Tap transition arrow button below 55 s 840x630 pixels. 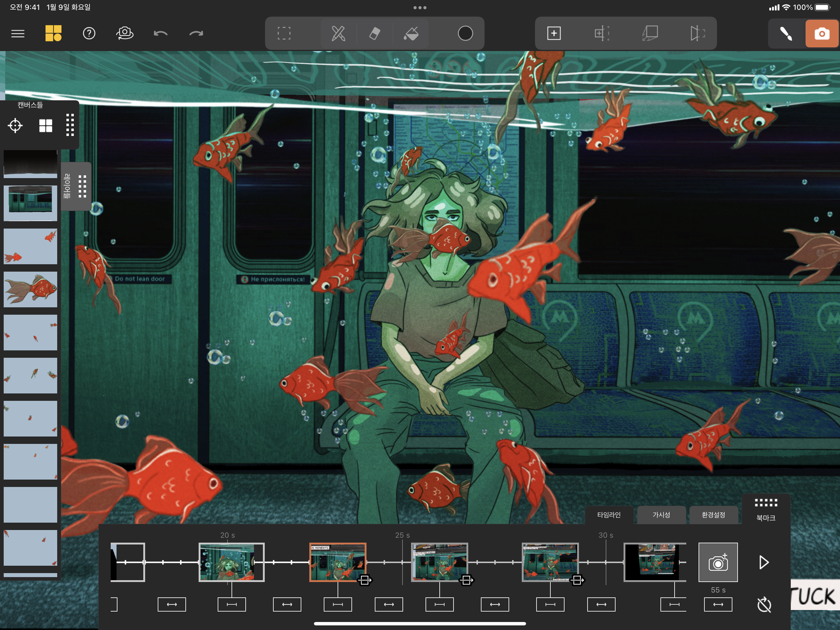click(718, 604)
